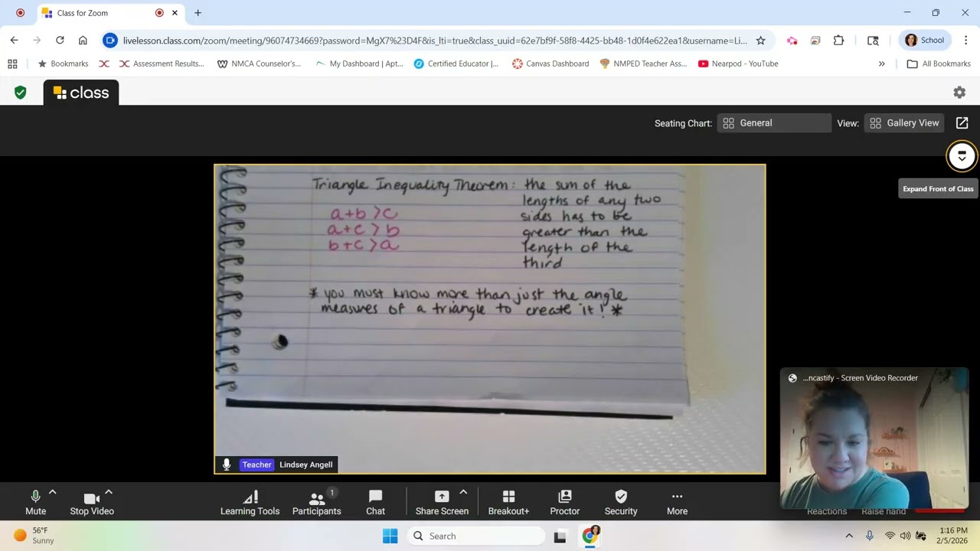The height and width of the screenshot is (551, 980).
Task: Start Share Screen
Action: tap(442, 502)
